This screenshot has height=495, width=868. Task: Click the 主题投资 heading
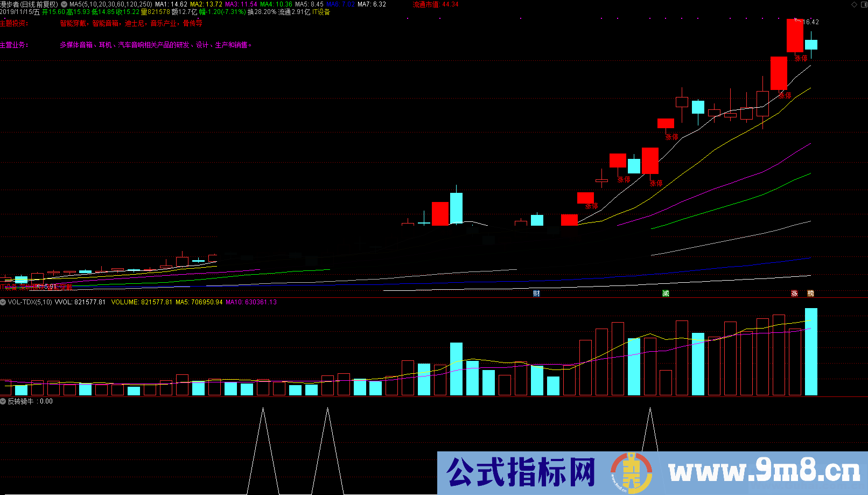click(14, 24)
